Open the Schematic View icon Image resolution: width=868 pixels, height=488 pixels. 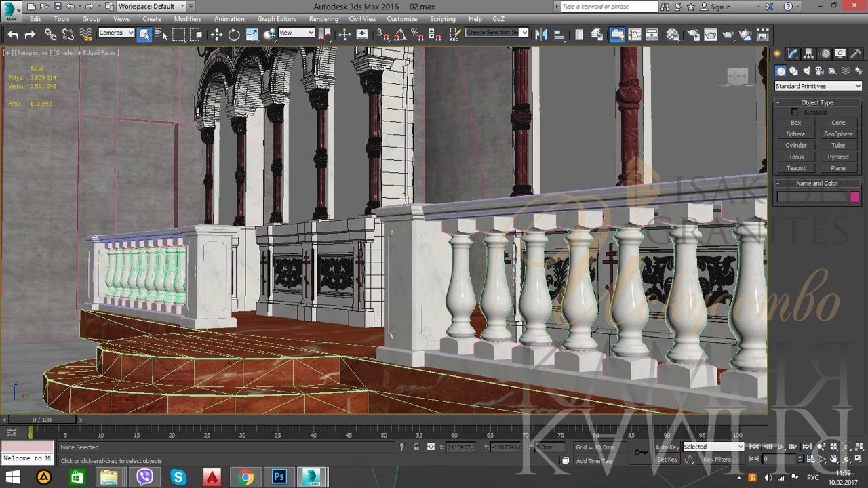point(652,35)
